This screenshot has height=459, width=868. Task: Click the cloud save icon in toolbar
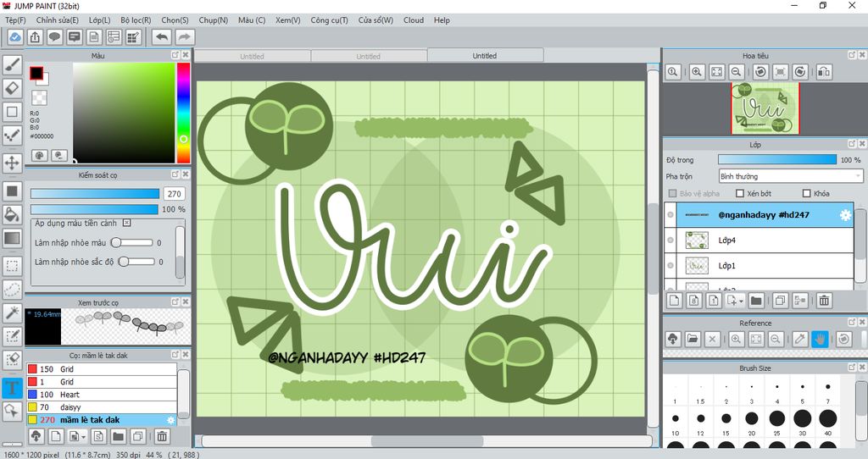click(x=15, y=37)
